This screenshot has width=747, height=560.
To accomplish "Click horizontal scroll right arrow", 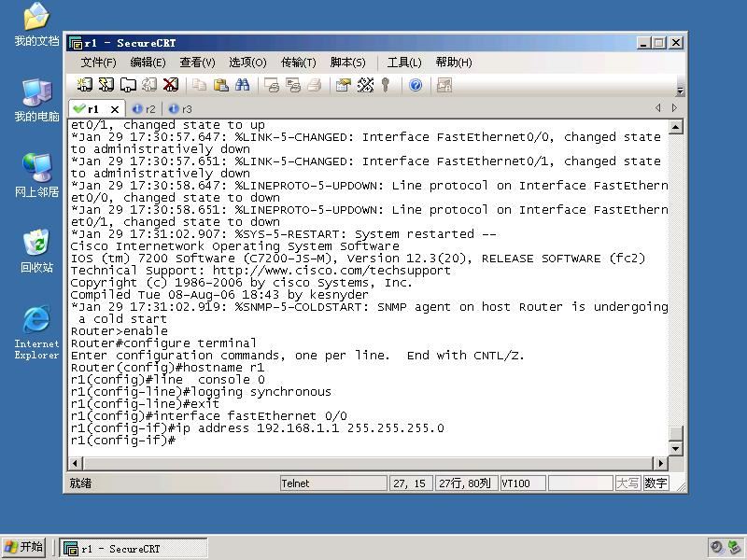I will [660, 463].
